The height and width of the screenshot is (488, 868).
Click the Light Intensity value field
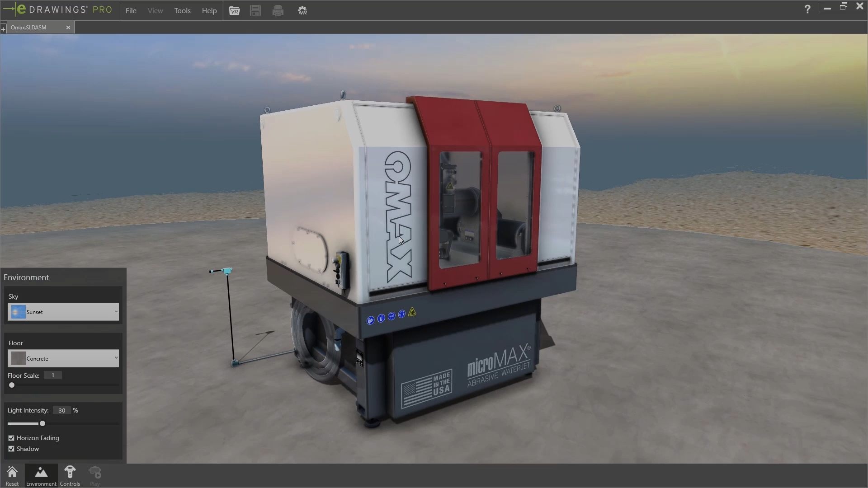pos(61,410)
